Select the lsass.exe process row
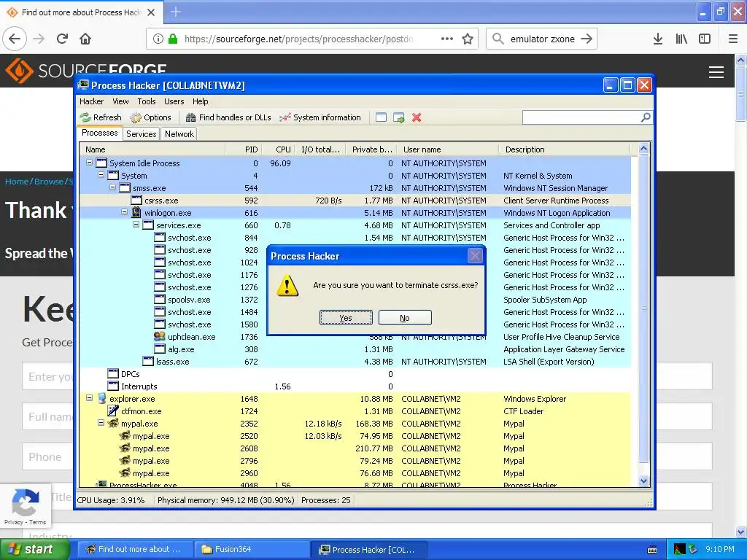This screenshot has width=747, height=560. pos(355,362)
